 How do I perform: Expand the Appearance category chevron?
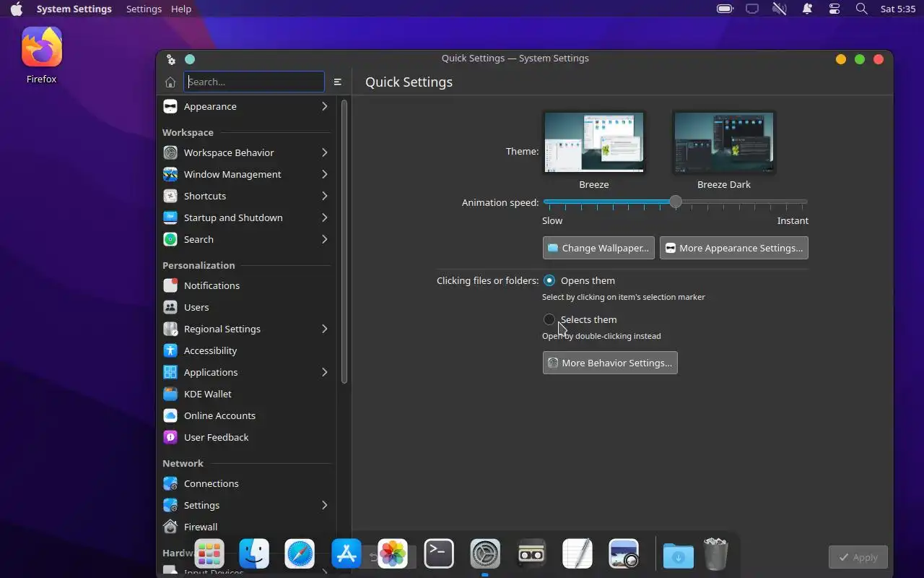coord(325,106)
